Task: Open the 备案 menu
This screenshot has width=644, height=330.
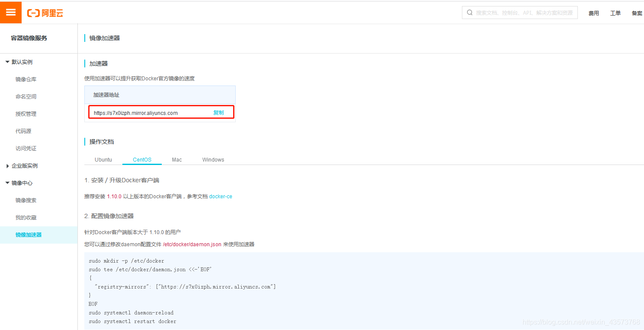Action: point(637,13)
